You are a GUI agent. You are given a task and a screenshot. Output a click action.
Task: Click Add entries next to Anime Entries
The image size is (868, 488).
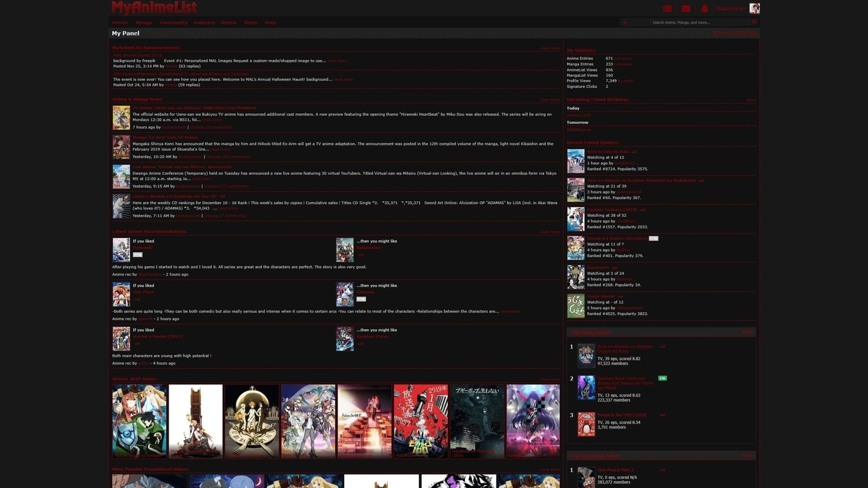click(623, 59)
